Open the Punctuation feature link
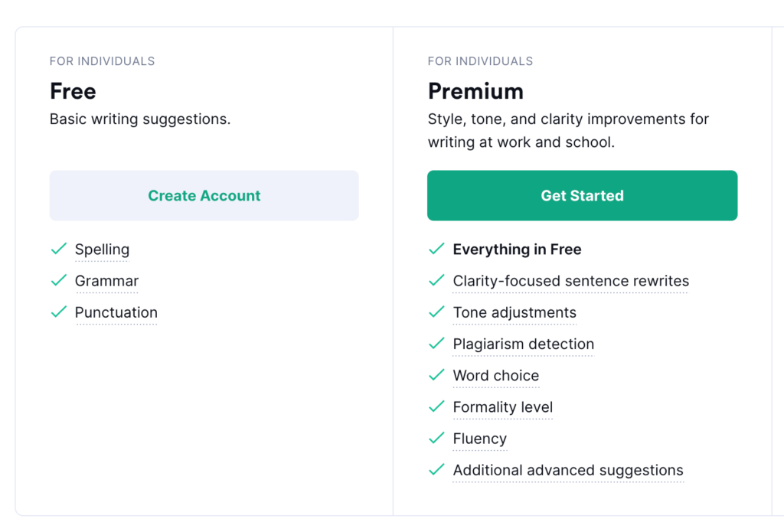Viewport: 784px width, 532px height. pos(116,312)
